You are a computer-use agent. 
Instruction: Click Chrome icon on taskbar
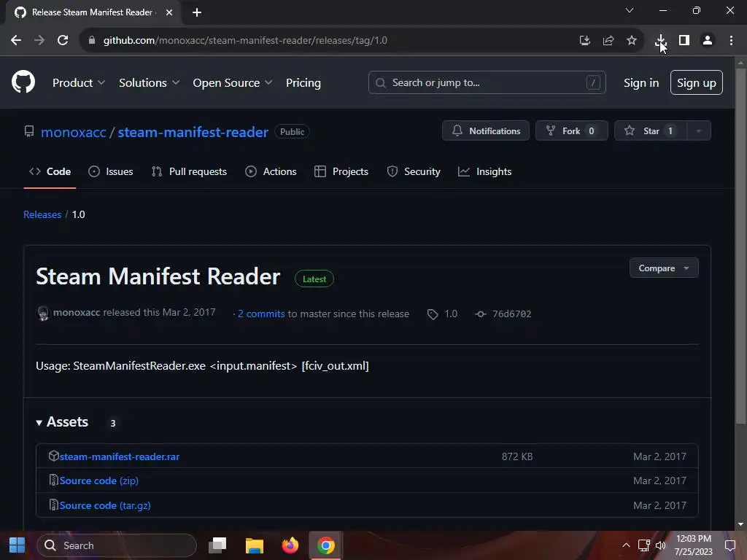tap(326, 545)
